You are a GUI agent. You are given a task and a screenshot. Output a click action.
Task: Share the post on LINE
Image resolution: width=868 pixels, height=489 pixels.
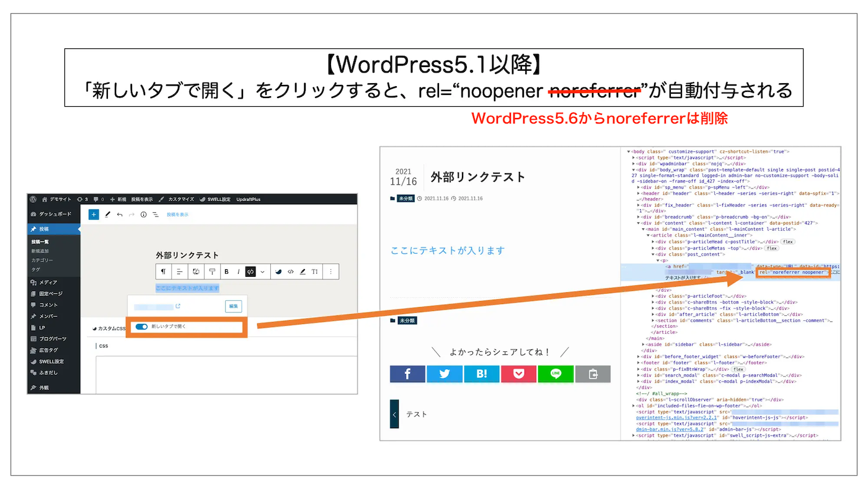556,374
